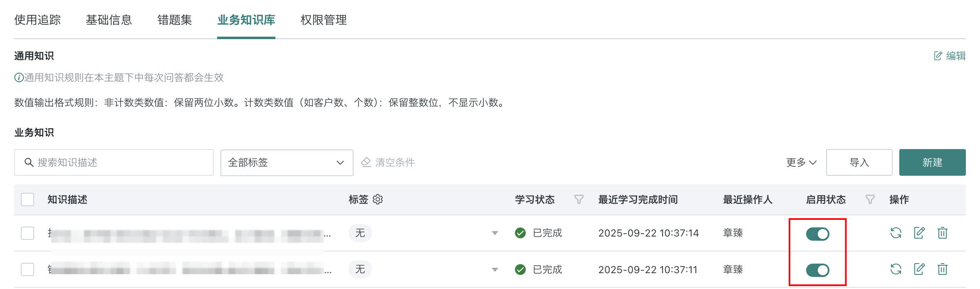Viewport: 980px width, 289px height.
Task: Toggle the enable switch in second row
Action: 817,270
